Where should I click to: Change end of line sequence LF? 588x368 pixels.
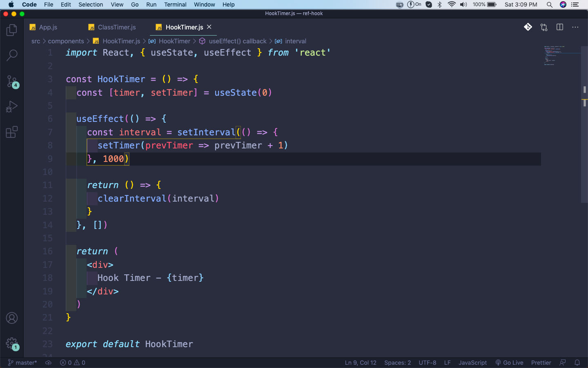click(448, 363)
